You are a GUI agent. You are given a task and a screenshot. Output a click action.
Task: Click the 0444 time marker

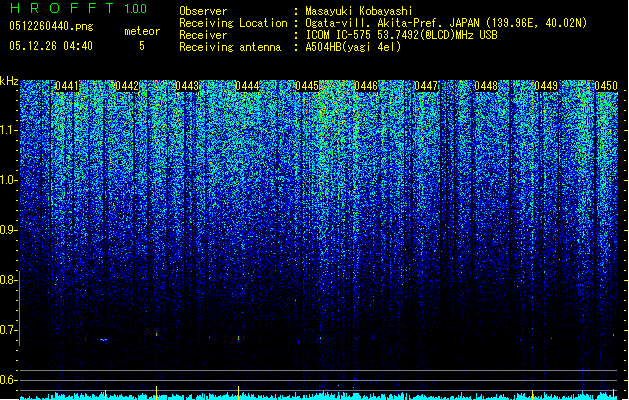pos(248,86)
